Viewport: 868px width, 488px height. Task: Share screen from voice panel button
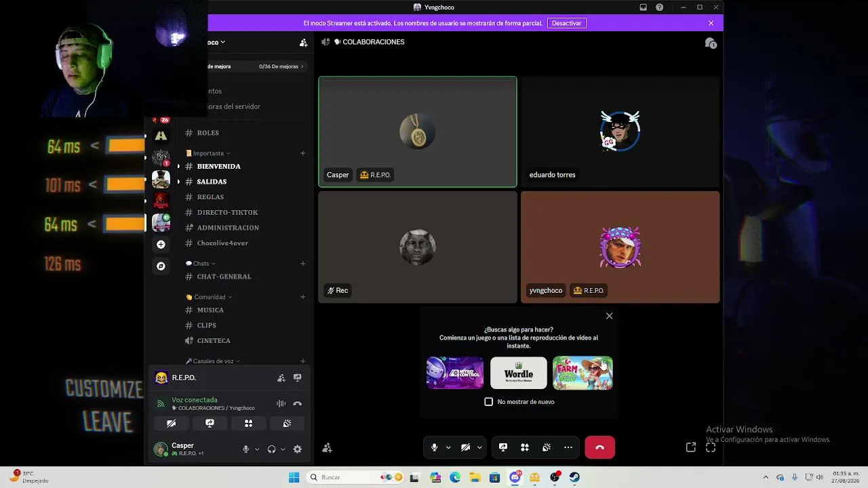click(210, 424)
